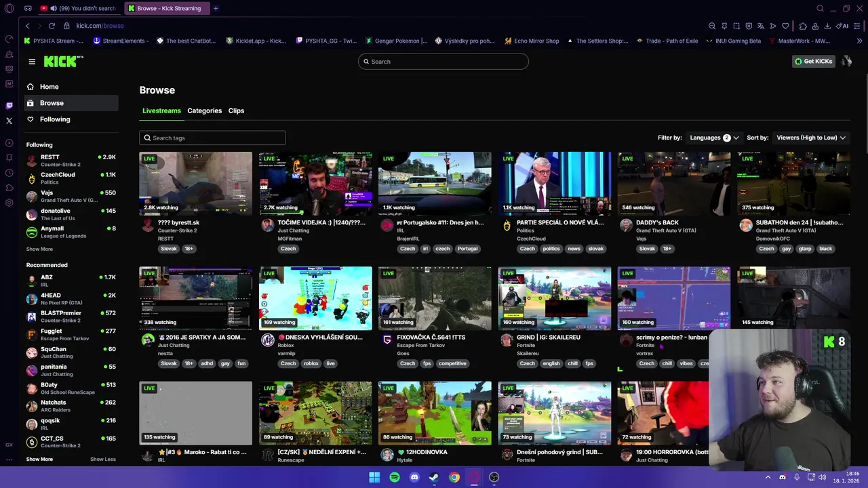Switch to the Clips tab

236,110
